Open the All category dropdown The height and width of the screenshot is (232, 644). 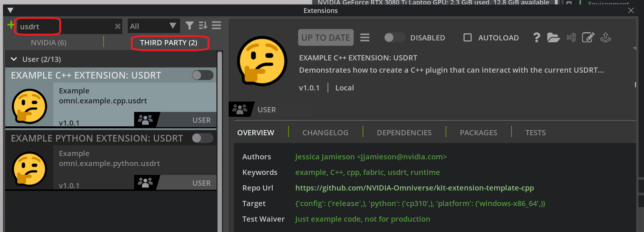point(154,26)
